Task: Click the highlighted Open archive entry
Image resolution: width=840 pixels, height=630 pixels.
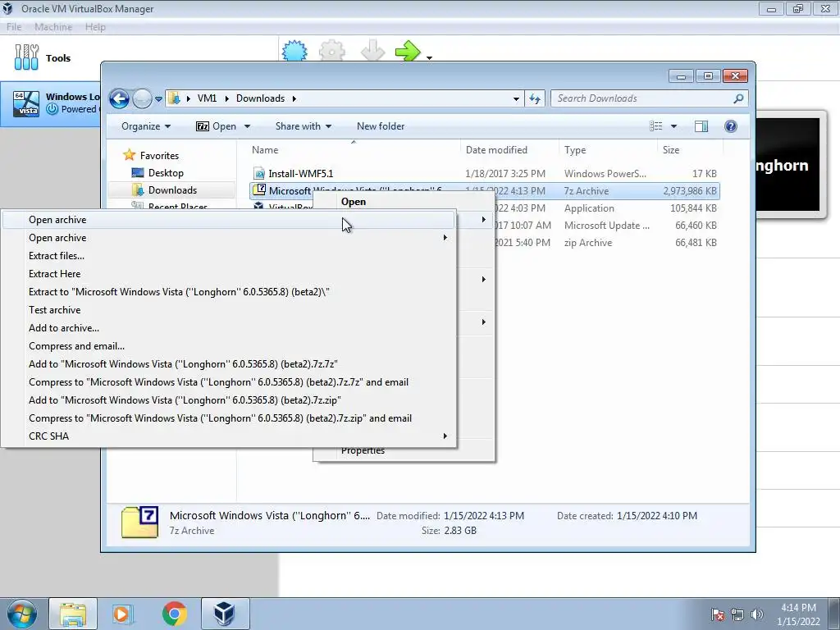Action: click(x=229, y=220)
